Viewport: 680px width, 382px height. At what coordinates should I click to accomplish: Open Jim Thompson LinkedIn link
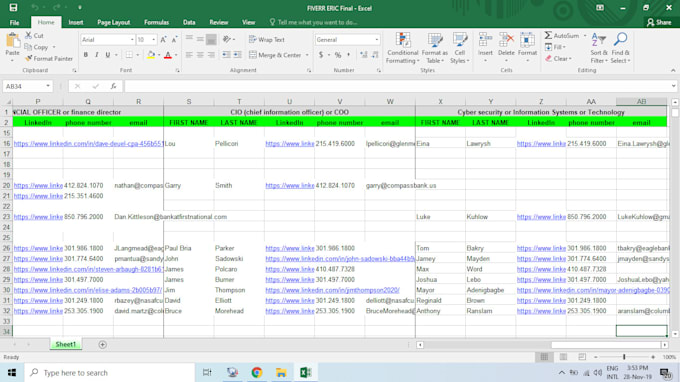(332, 290)
